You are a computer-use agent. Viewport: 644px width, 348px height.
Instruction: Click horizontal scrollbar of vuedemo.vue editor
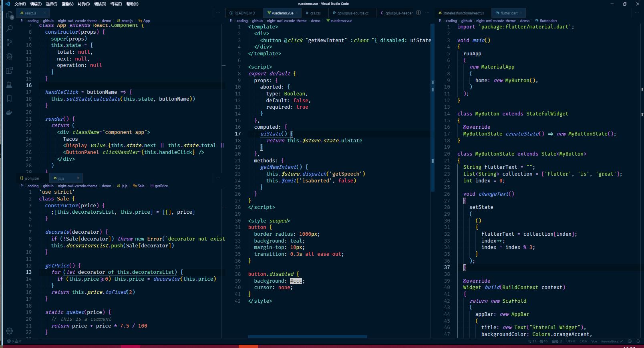(x=307, y=336)
